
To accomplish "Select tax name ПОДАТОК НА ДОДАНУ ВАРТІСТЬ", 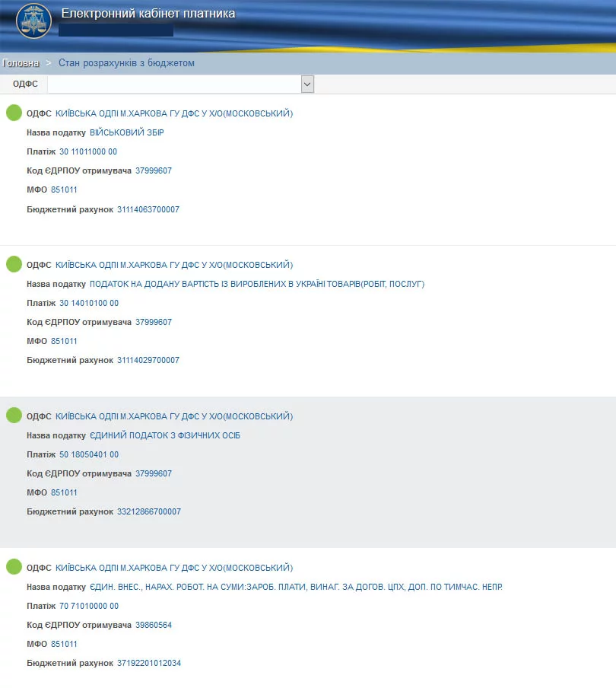I will point(257,285).
